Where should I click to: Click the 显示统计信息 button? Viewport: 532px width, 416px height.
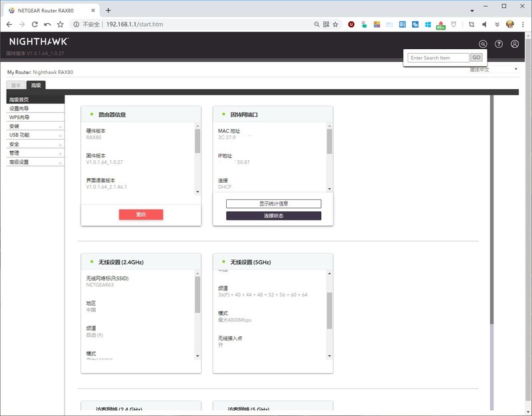click(273, 203)
